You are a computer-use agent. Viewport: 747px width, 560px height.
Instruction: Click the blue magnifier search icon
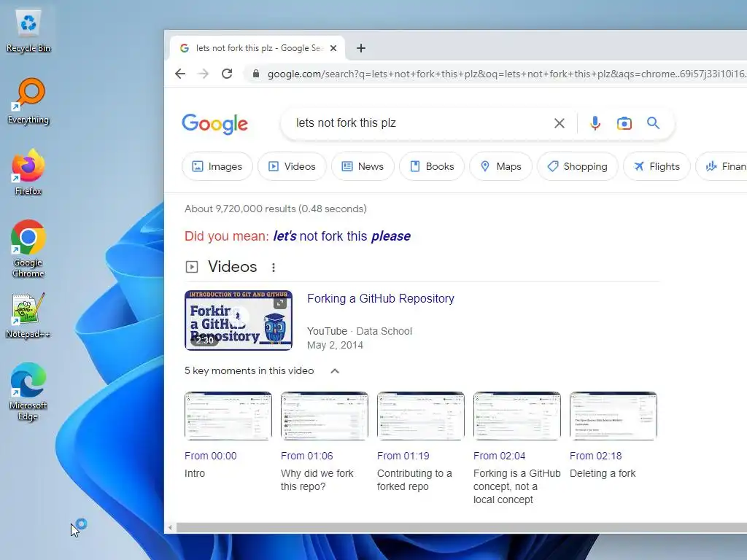click(x=653, y=122)
